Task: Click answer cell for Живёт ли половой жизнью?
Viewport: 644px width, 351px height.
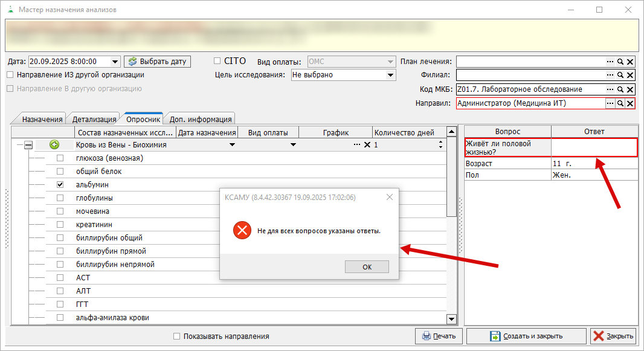Action: [594, 147]
